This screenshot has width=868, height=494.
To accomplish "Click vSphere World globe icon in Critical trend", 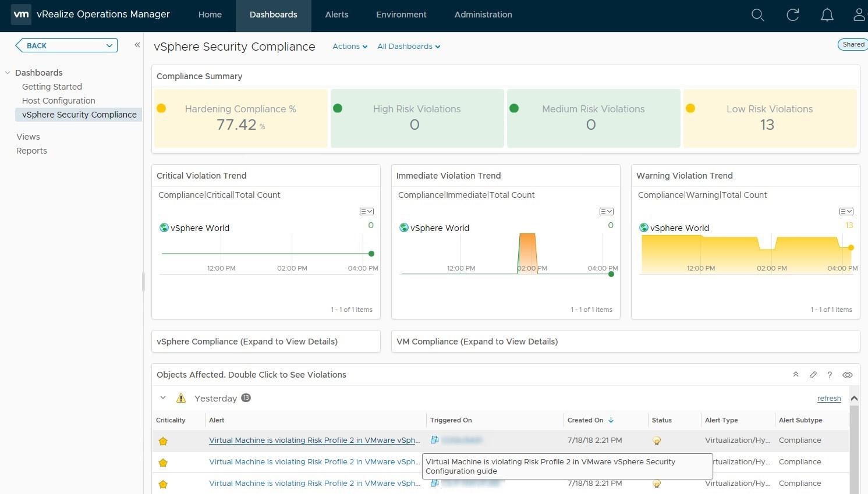I will (x=164, y=228).
